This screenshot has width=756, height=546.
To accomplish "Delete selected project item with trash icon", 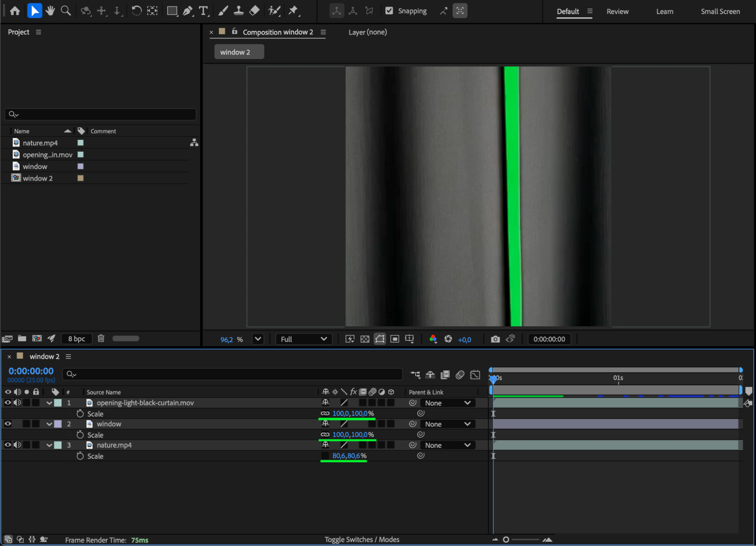I will click(x=101, y=338).
